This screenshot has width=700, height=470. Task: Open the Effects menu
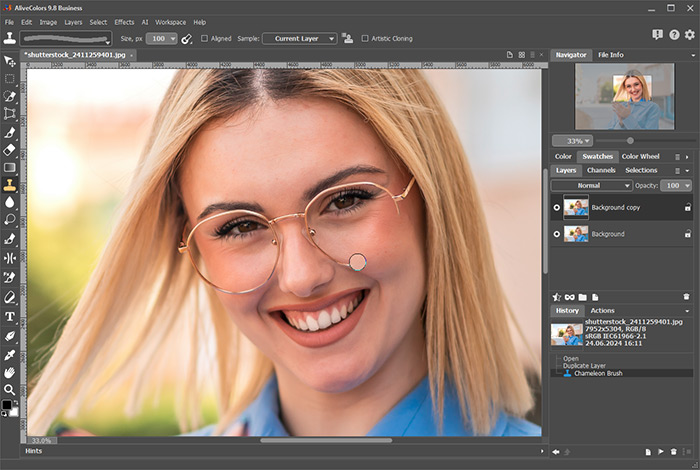coord(124,22)
